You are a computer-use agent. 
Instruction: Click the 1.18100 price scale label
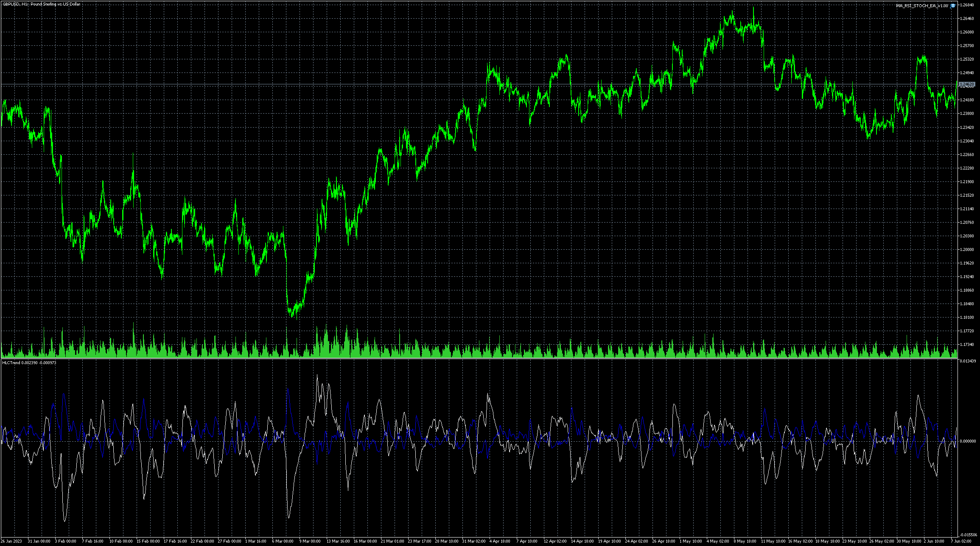967,318
